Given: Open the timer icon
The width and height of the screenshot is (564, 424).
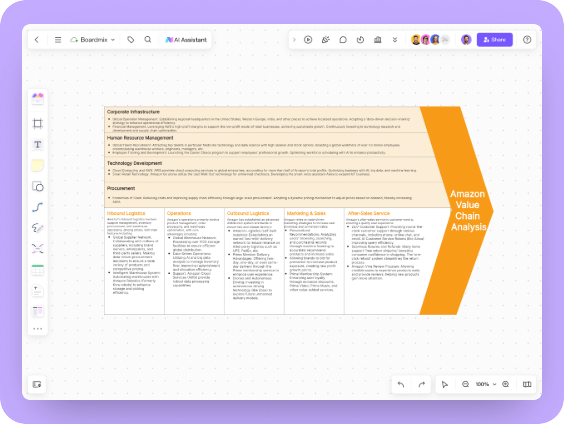Looking at the screenshot, I should click(360, 40).
